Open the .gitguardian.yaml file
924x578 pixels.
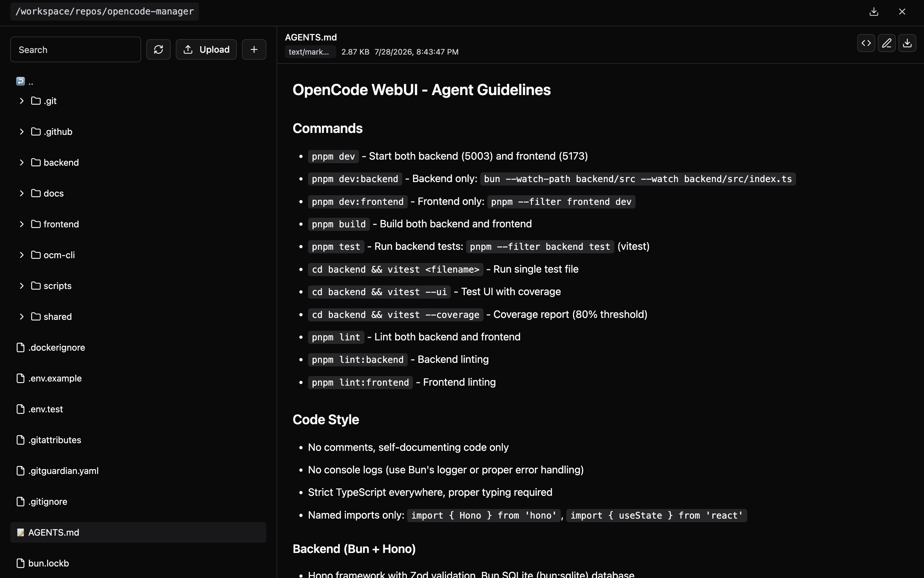[x=64, y=470]
